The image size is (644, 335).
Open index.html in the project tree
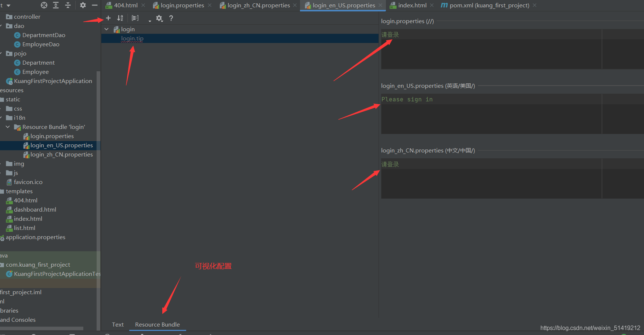pos(28,219)
